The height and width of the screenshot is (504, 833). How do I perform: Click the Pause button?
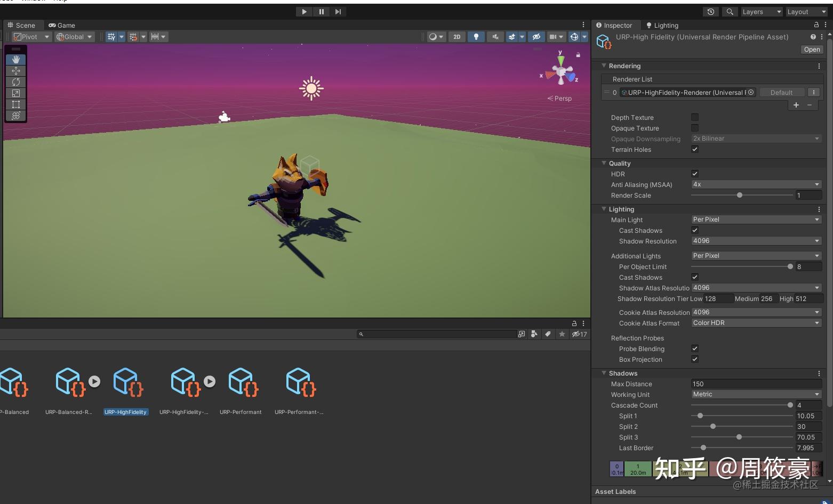click(x=321, y=11)
